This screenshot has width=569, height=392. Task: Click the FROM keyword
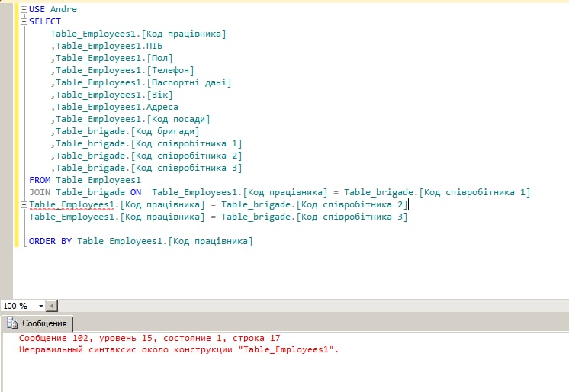(40, 181)
